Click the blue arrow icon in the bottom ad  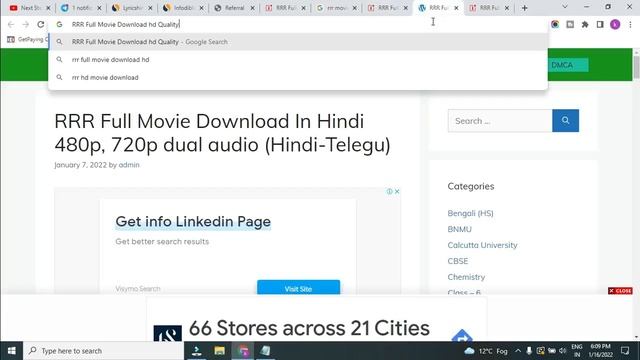[x=462, y=336]
